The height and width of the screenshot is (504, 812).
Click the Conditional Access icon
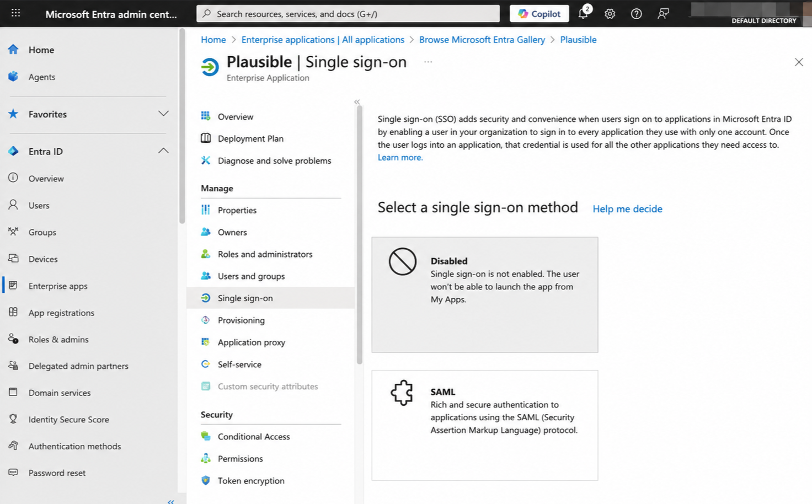[206, 436]
